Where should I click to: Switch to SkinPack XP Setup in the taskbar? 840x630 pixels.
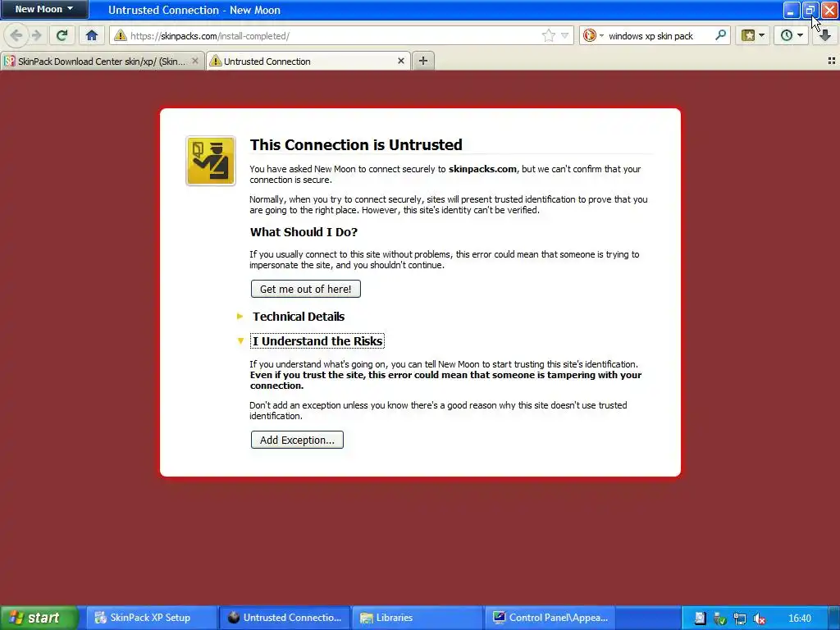click(150, 618)
